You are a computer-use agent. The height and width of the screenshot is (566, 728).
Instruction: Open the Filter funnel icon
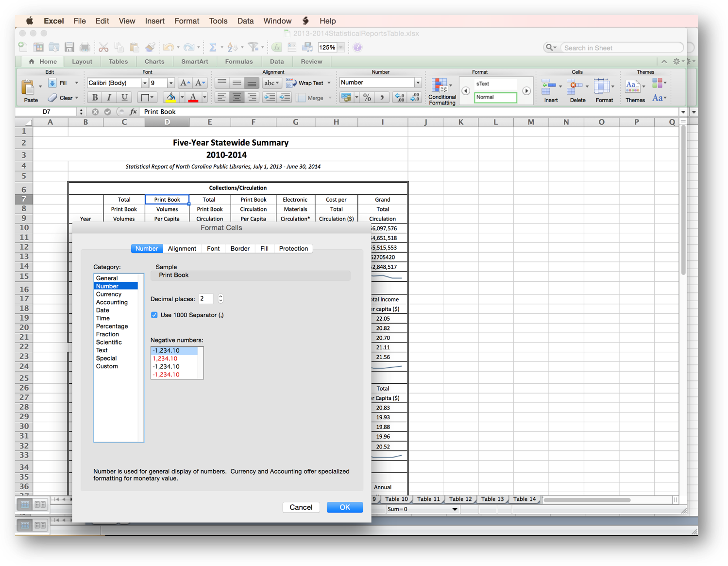click(253, 47)
